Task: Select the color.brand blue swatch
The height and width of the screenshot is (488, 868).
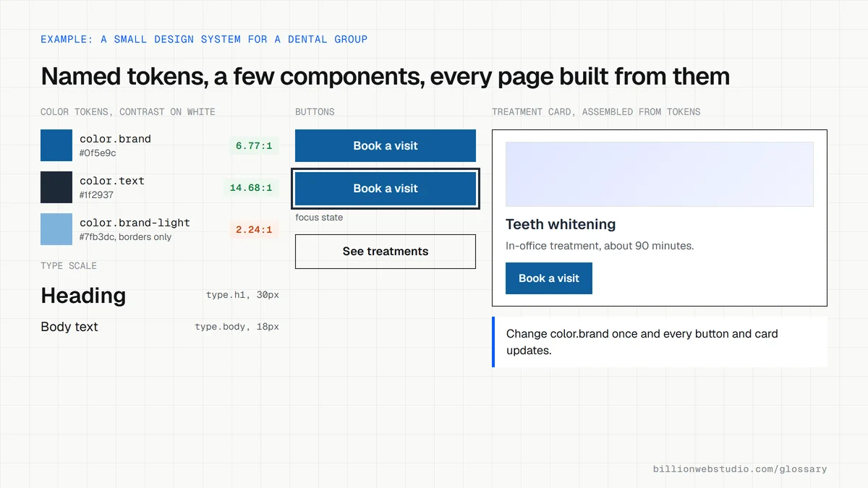Action: (x=56, y=145)
